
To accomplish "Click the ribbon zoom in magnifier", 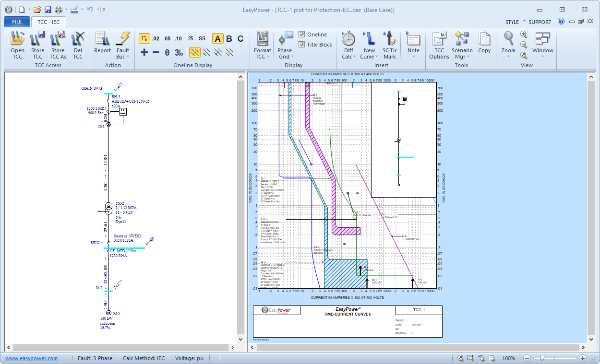I will coord(524,35).
